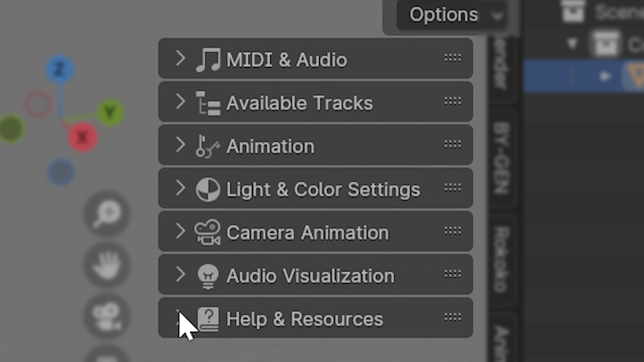Click the Light & Color Settings shading icon
This screenshot has height=362, width=644.
[208, 190]
